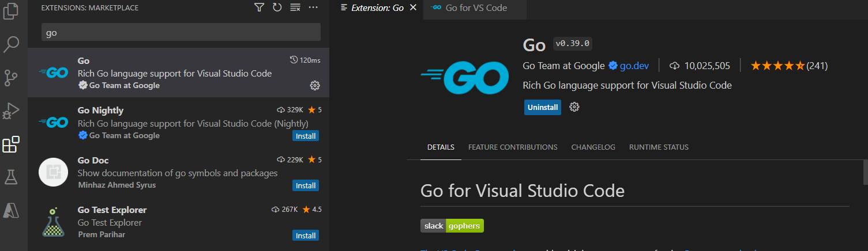Select the Extensions view icon

coord(11,144)
